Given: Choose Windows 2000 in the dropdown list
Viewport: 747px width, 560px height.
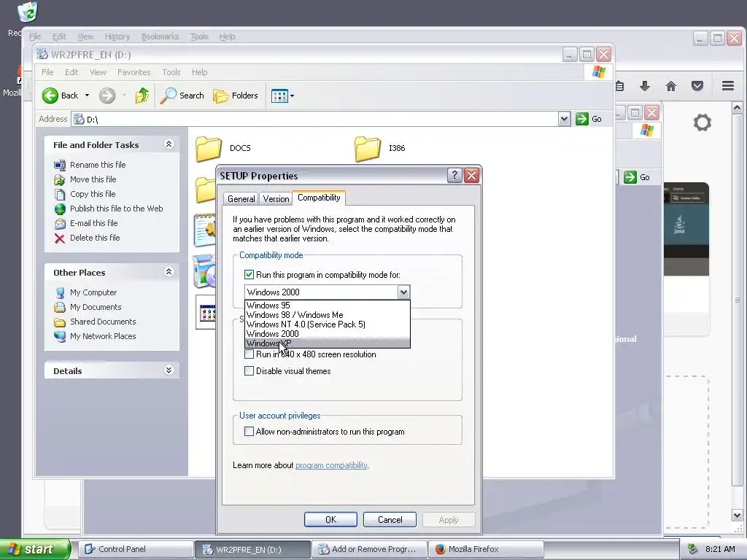Looking at the screenshot, I should pos(328,334).
